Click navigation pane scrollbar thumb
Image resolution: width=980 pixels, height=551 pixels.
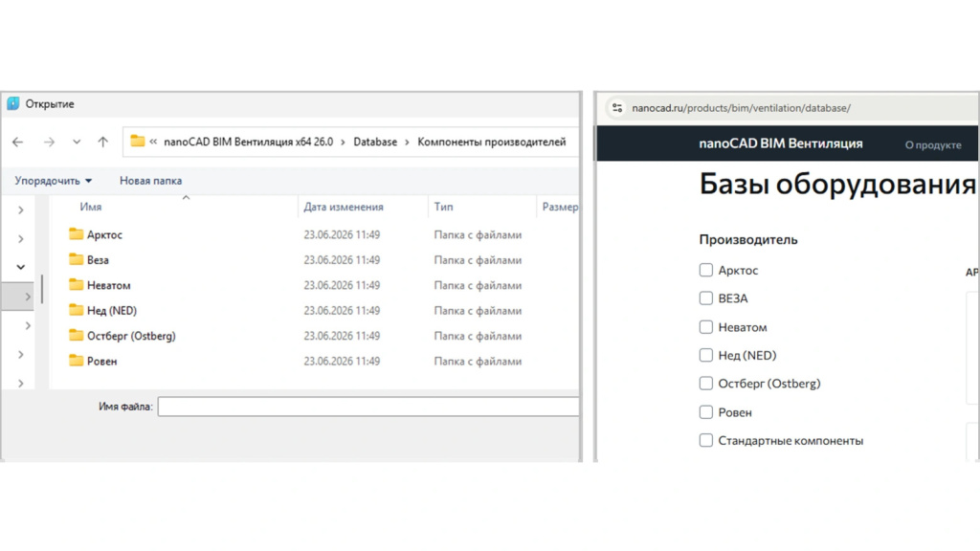(42, 289)
